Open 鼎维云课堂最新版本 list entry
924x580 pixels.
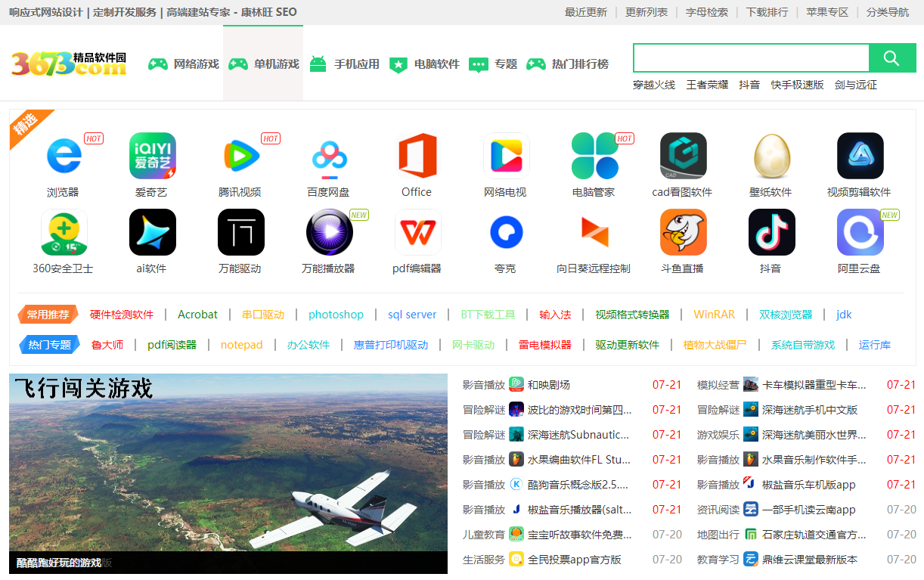(810, 560)
